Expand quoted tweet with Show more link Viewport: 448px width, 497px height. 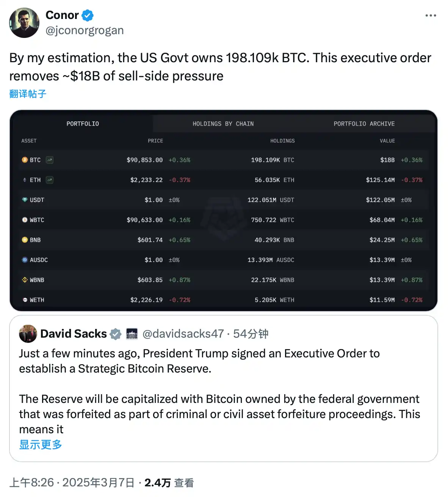click(41, 445)
